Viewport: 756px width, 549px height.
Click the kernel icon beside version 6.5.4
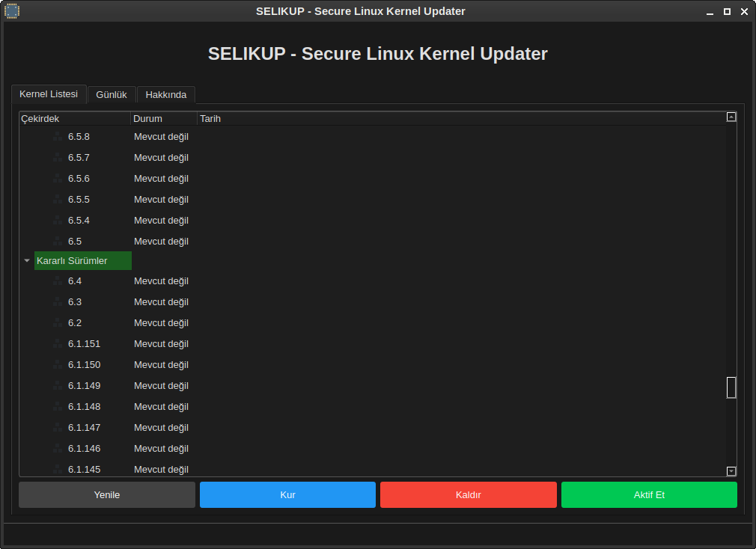point(58,221)
